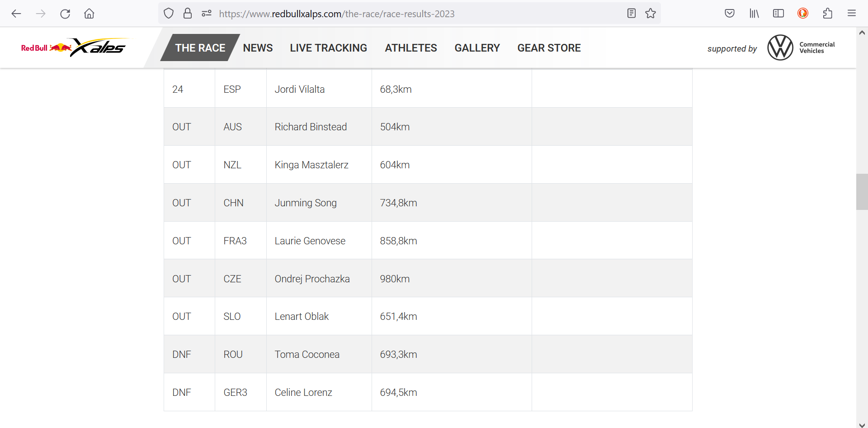This screenshot has width=868, height=428.
Task: Open THE RACE navigation tab
Action: click(x=200, y=48)
